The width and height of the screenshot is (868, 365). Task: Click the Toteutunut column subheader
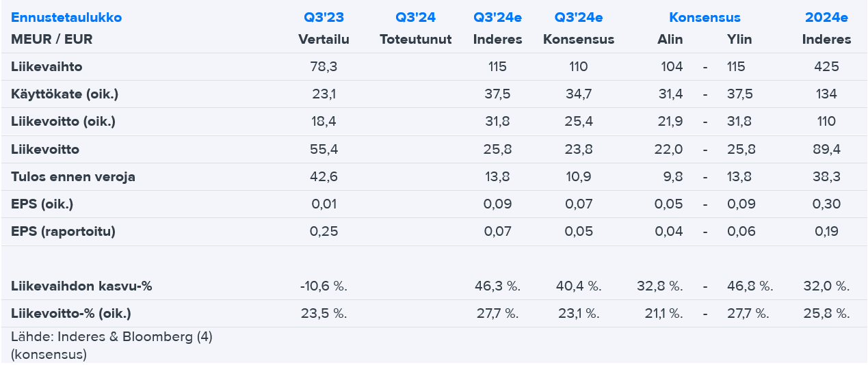(415, 40)
